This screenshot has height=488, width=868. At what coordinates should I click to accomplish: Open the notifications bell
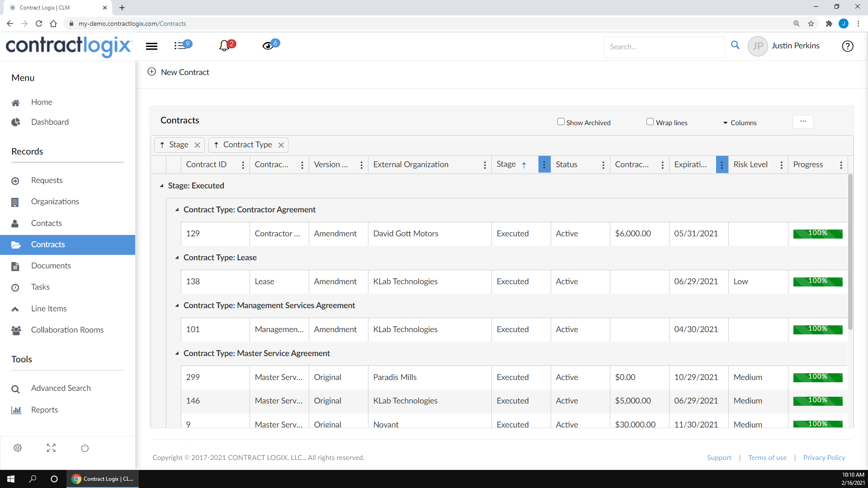pos(225,46)
